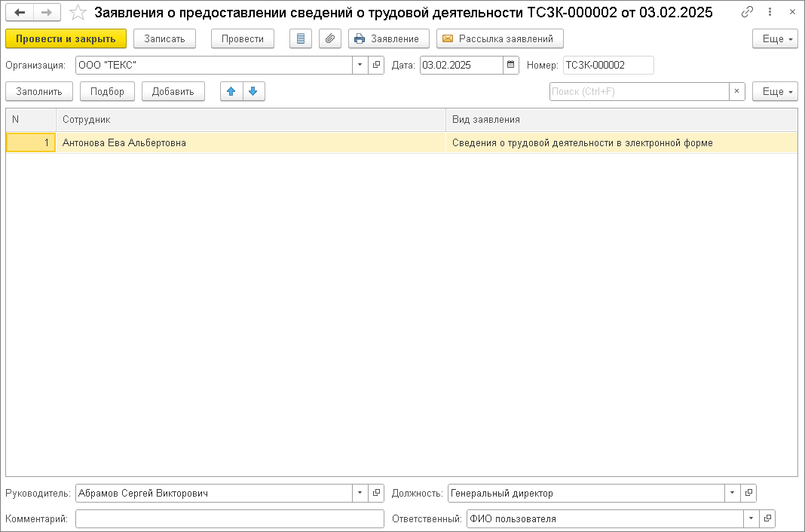
Task: Open Рассылка заявлений mailing
Action: click(x=500, y=38)
